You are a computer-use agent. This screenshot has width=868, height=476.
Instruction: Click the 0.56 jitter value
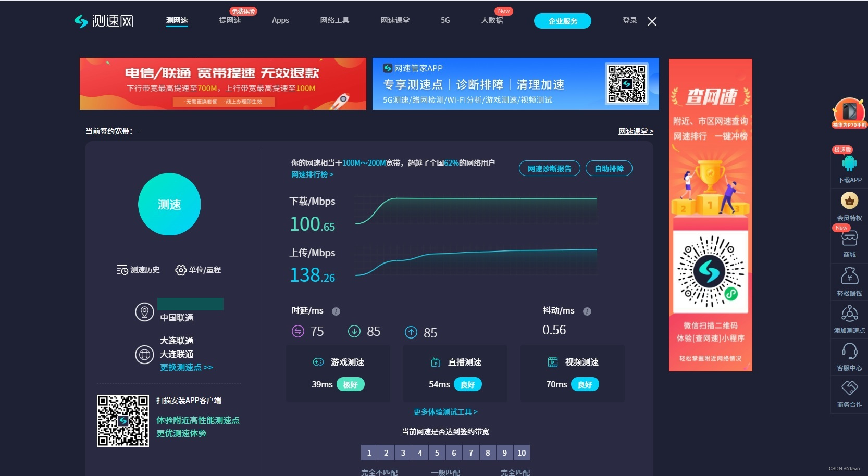pos(554,330)
